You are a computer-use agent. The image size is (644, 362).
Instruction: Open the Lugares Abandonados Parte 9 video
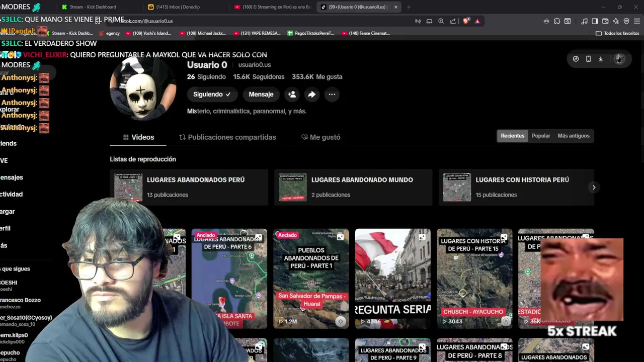click(393, 350)
